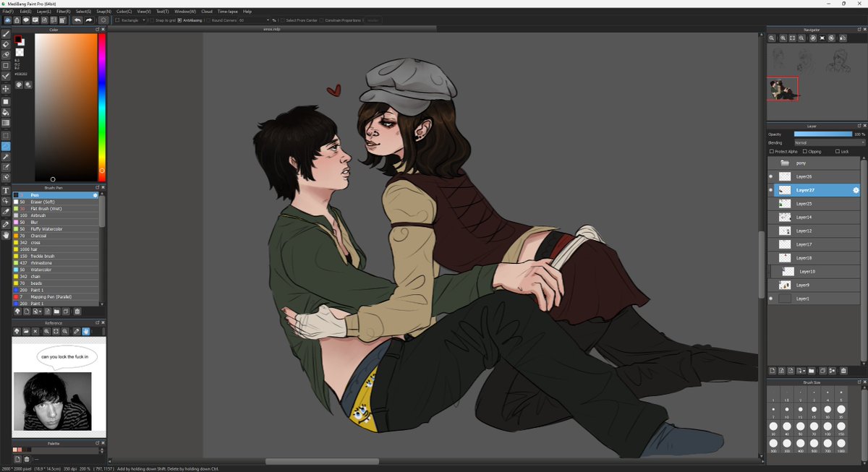
Task: Select the Brush tool in left toolbar
Action: point(6,34)
